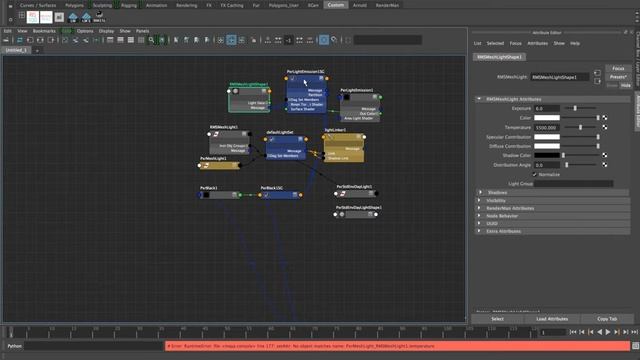Viewport: 640px width, 360px height.
Task: Click the black Shadow Color swatch
Action: point(547,156)
